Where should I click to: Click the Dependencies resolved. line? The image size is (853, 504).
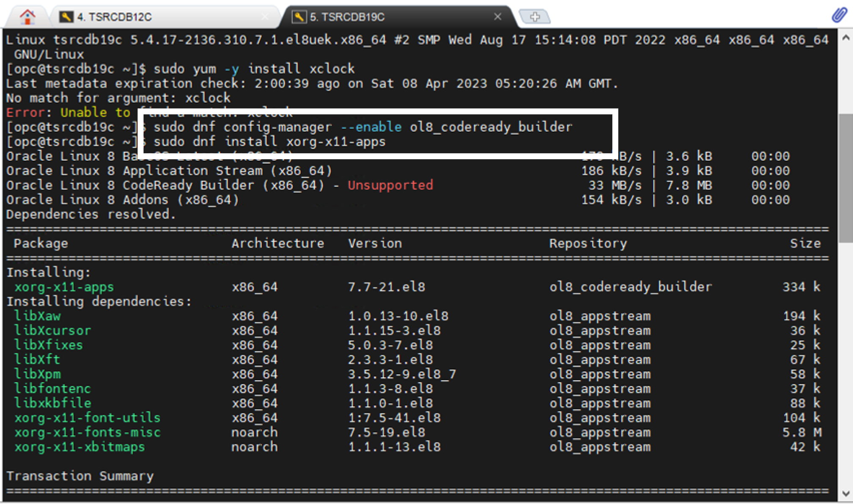(x=91, y=214)
